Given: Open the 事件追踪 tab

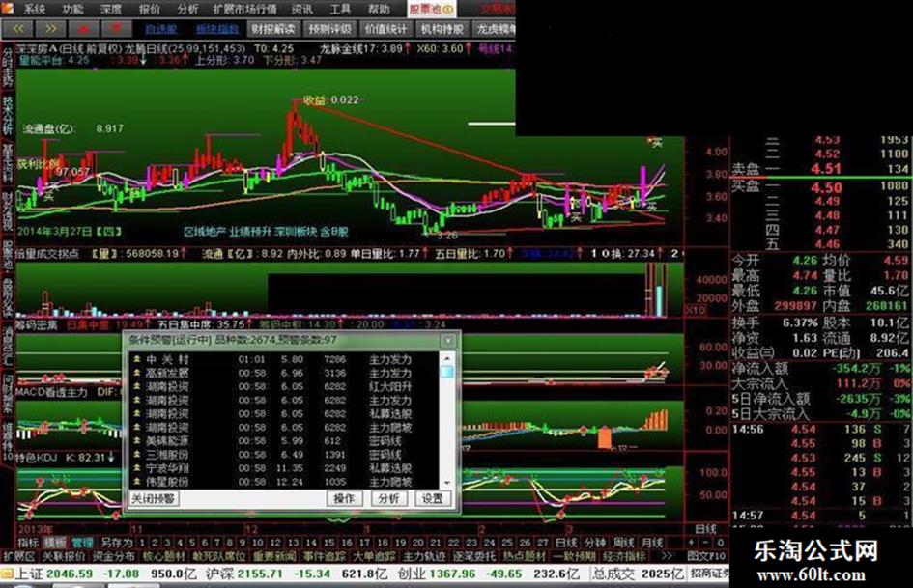Looking at the screenshot, I should click(x=325, y=556).
